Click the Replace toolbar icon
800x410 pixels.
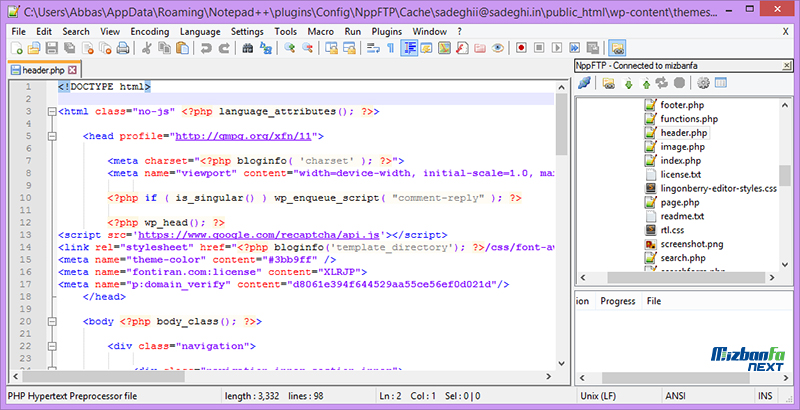click(265, 48)
